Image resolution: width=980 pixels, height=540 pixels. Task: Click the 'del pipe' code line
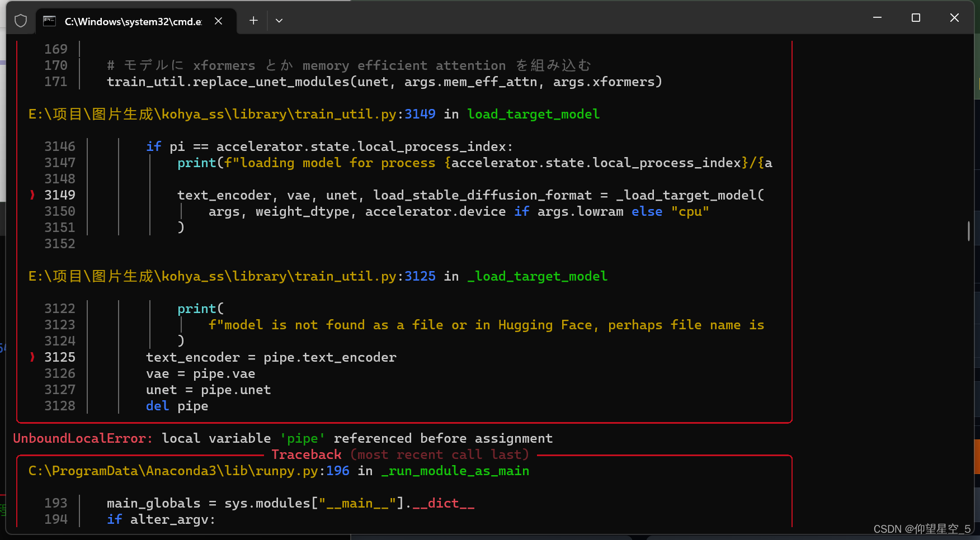(x=177, y=406)
